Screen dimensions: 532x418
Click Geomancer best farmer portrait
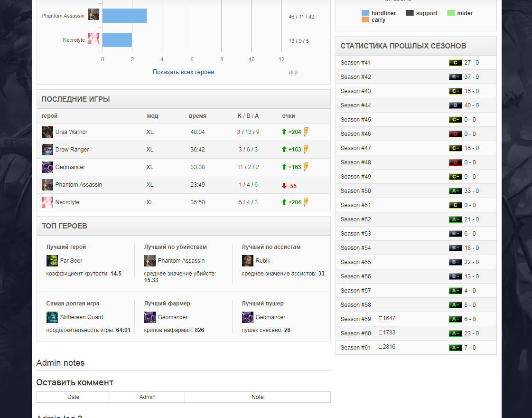(x=149, y=317)
